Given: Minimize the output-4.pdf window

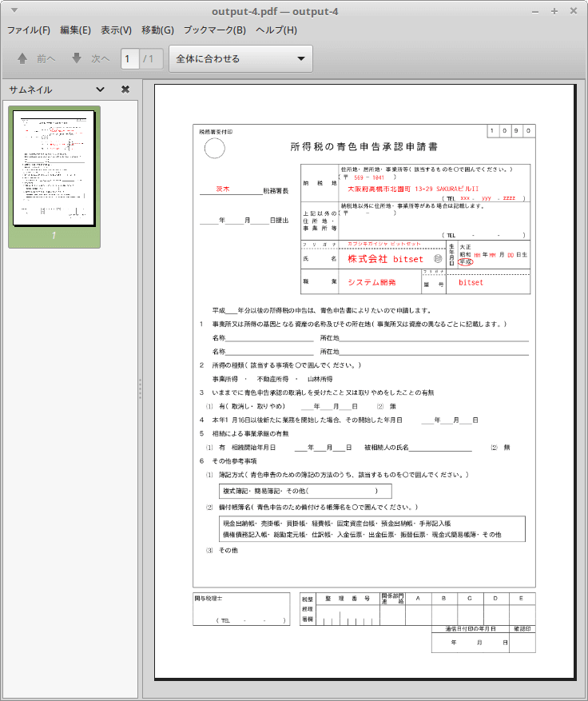Looking at the screenshot, I should (x=535, y=12).
